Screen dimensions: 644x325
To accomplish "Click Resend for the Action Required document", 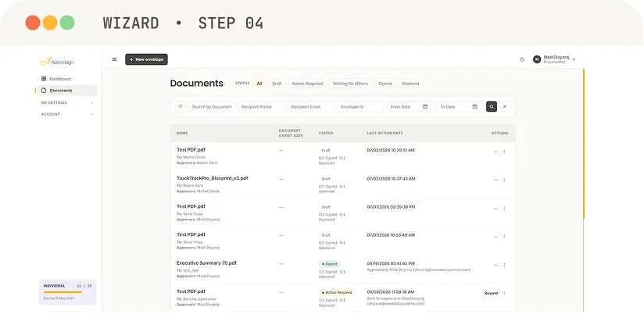I will [x=491, y=293].
